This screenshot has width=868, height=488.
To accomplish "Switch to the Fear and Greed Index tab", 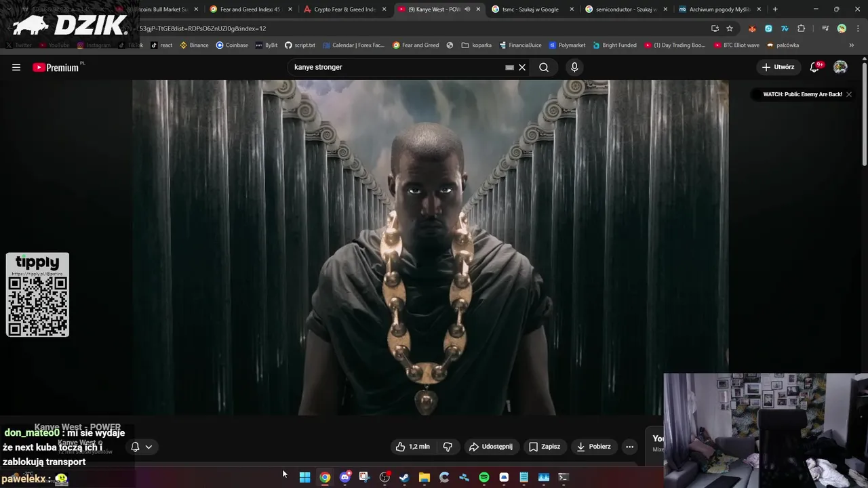I will (x=250, y=9).
